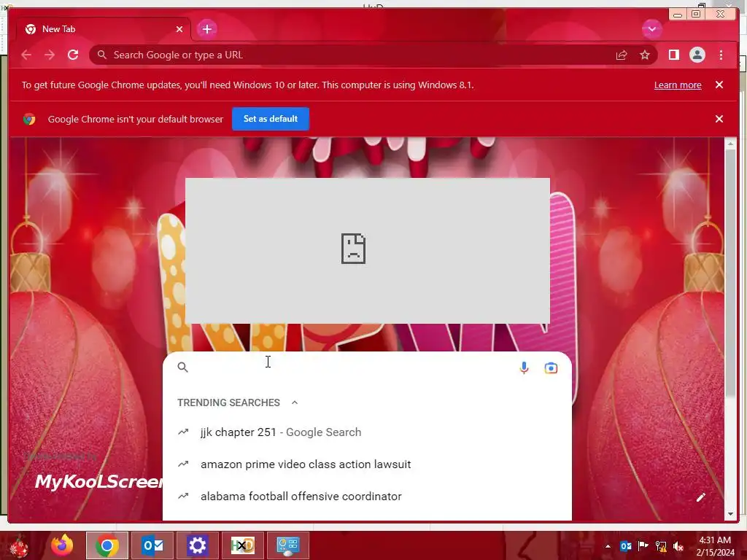Select the jjk chapter 251 suggestion
Image resolution: width=747 pixels, height=560 pixels.
click(367, 432)
